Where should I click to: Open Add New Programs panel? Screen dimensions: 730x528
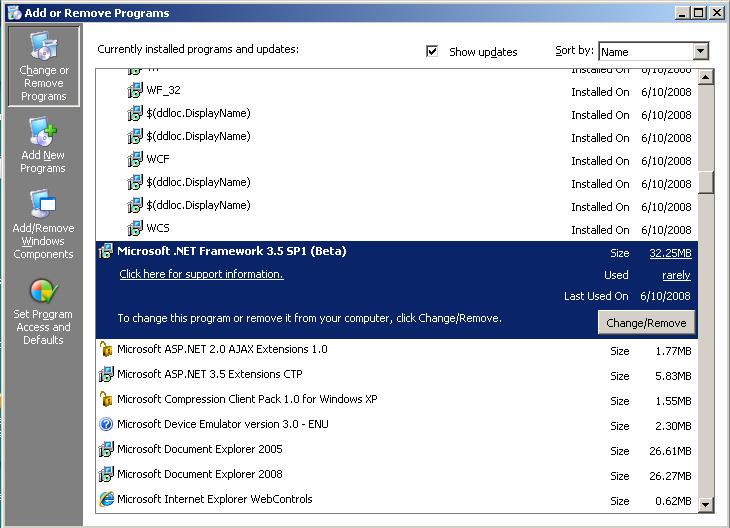tap(43, 145)
